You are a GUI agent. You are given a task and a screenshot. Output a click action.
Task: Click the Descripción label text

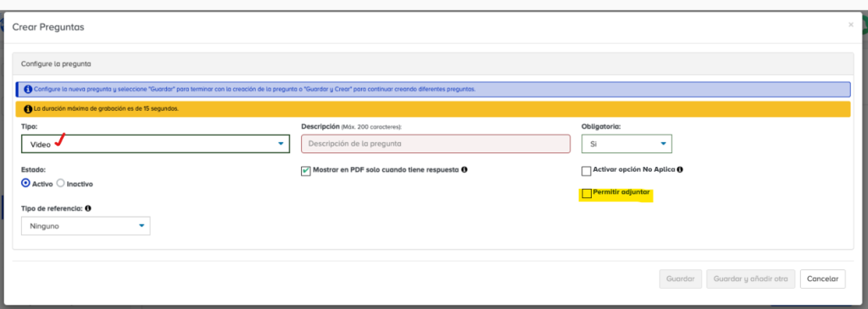coord(320,126)
